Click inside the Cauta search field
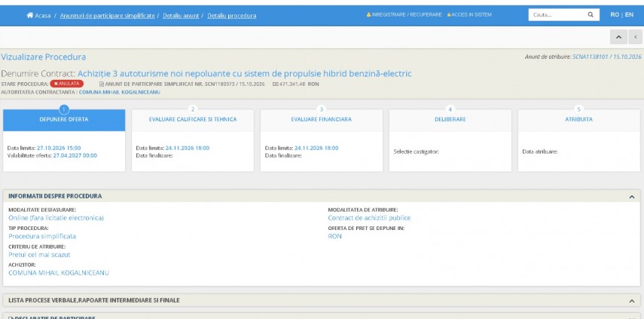 click(x=559, y=15)
